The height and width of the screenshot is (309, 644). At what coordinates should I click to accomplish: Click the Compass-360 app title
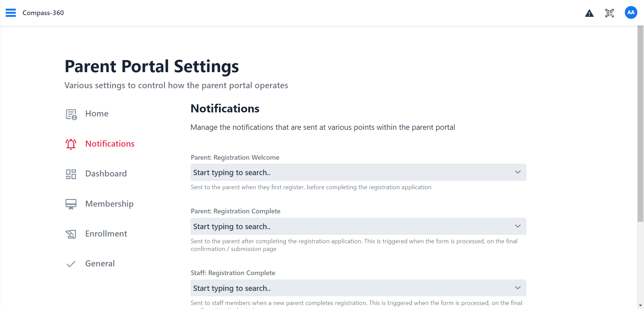click(x=43, y=13)
